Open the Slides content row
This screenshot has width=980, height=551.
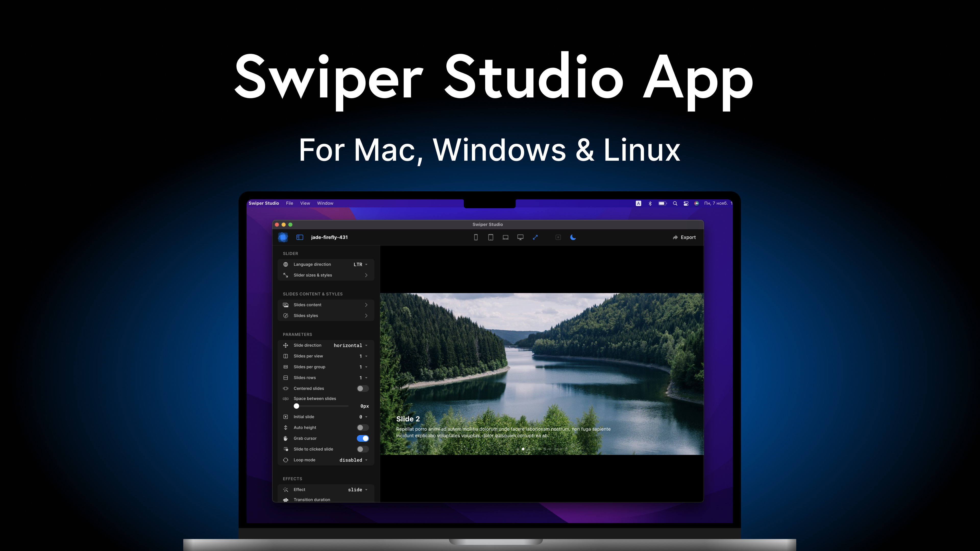point(326,305)
